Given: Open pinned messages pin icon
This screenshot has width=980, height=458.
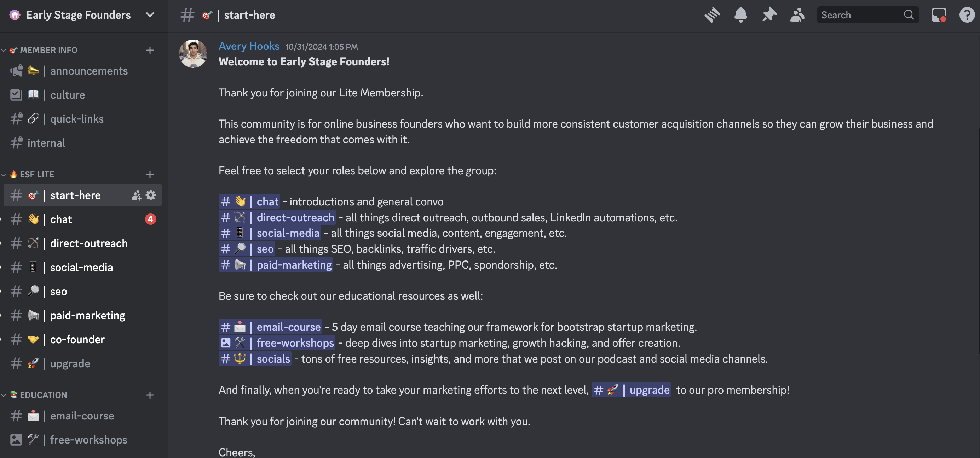Looking at the screenshot, I should pyautogui.click(x=769, y=15).
